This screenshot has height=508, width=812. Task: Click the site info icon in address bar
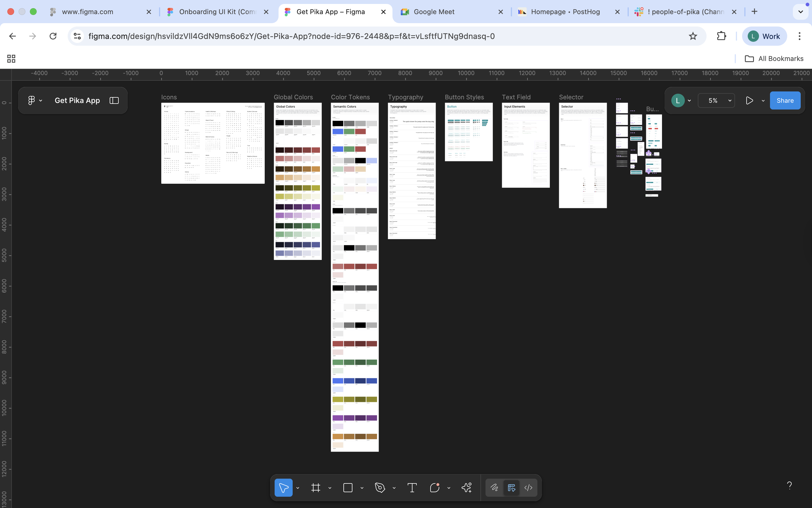[x=77, y=36]
